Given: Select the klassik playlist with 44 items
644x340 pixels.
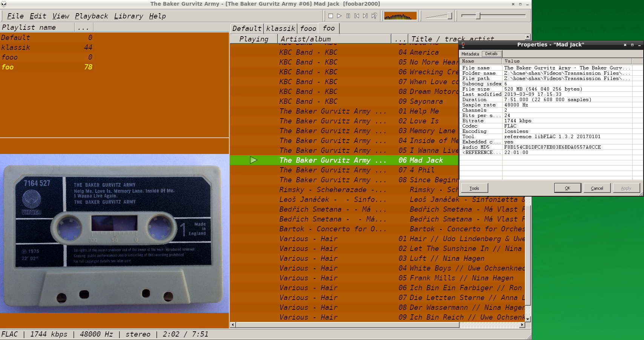Looking at the screenshot, I should tap(47, 48).
